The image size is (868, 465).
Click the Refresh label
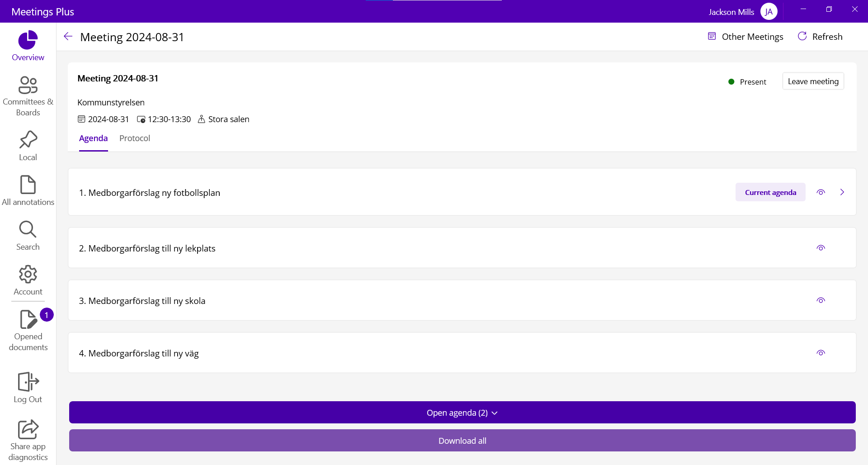tap(827, 37)
